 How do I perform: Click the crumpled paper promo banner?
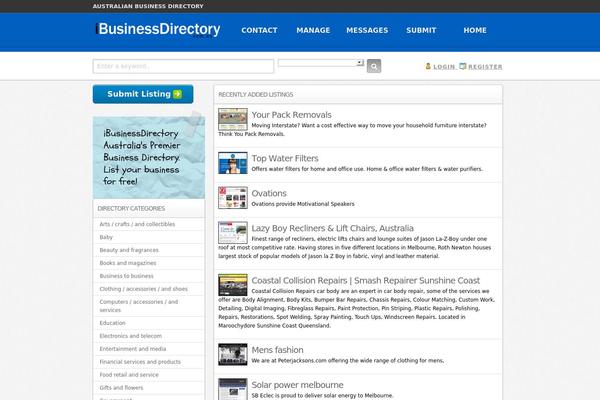tap(149, 157)
